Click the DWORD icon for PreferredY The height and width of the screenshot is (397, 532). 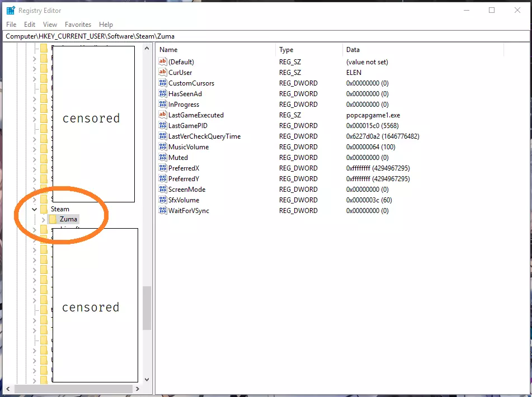tap(163, 179)
